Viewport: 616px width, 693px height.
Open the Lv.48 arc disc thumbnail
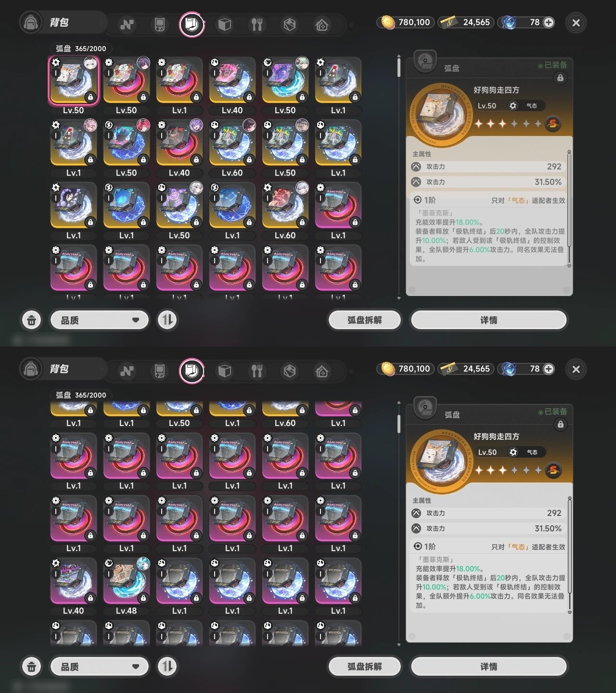coord(126,581)
